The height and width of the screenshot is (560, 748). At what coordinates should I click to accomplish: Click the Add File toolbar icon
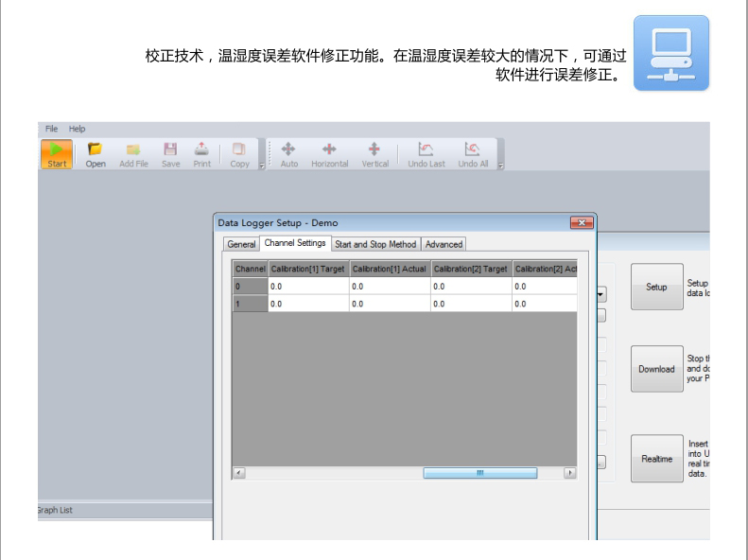[133, 154]
